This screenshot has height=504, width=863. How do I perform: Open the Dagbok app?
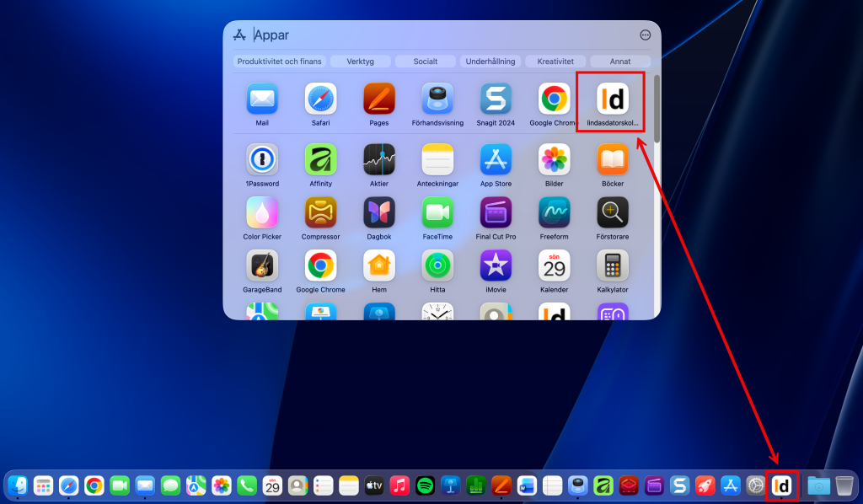(x=378, y=212)
